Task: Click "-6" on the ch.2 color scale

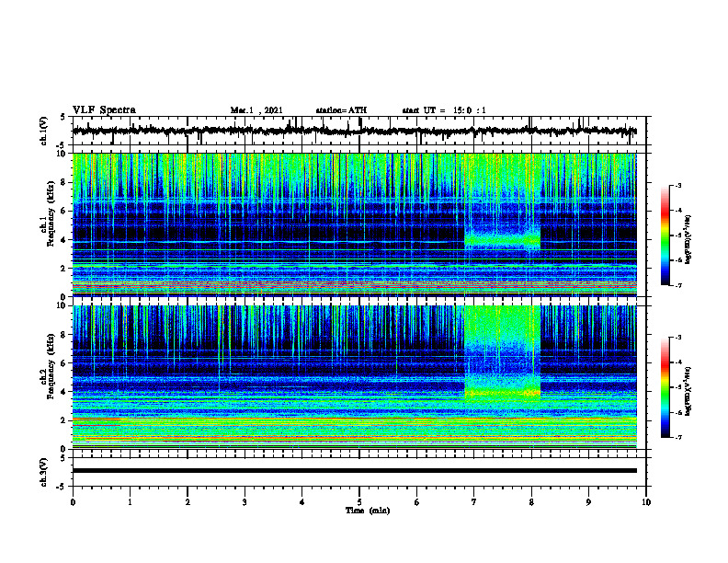Action: (677, 412)
